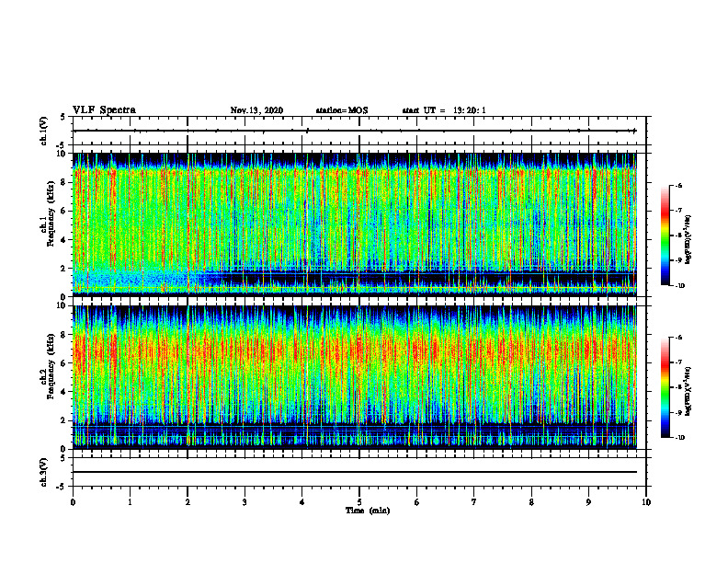Select the date text "Nov.13, 2020"
Screen dimensions: 728x563
(256, 110)
